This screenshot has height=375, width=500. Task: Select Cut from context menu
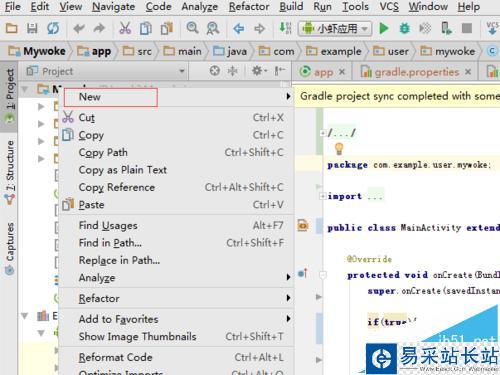click(x=177, y=117)
